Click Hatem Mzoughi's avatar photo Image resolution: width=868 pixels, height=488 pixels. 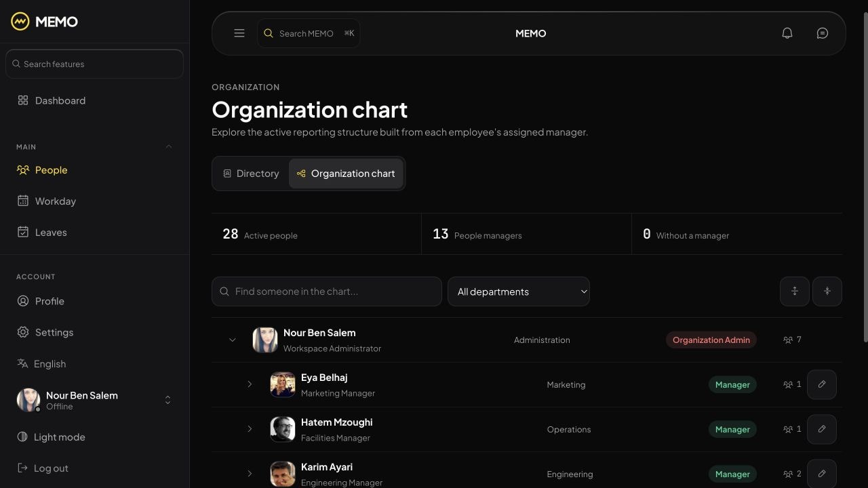pyautogui.click(x=283, y=429)
